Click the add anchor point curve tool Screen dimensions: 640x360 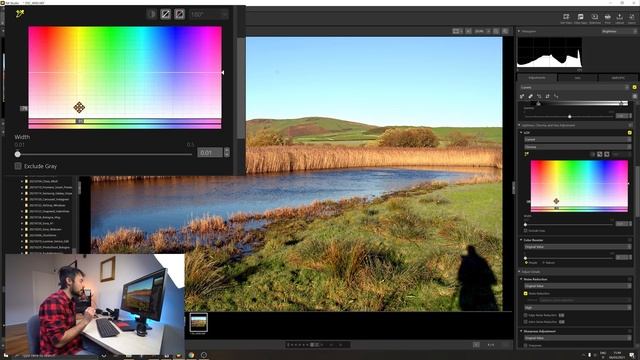547,96
